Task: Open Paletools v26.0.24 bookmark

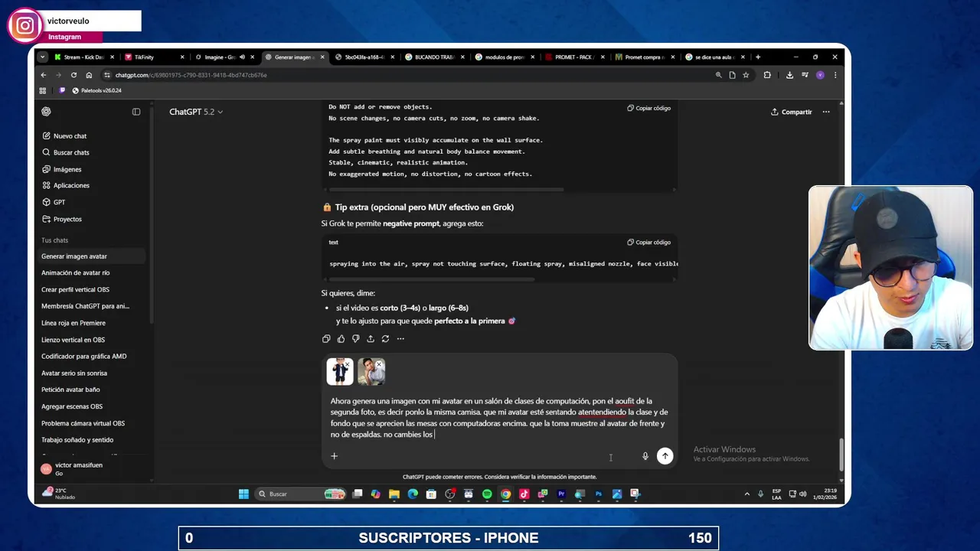Action: coord(96,90)
